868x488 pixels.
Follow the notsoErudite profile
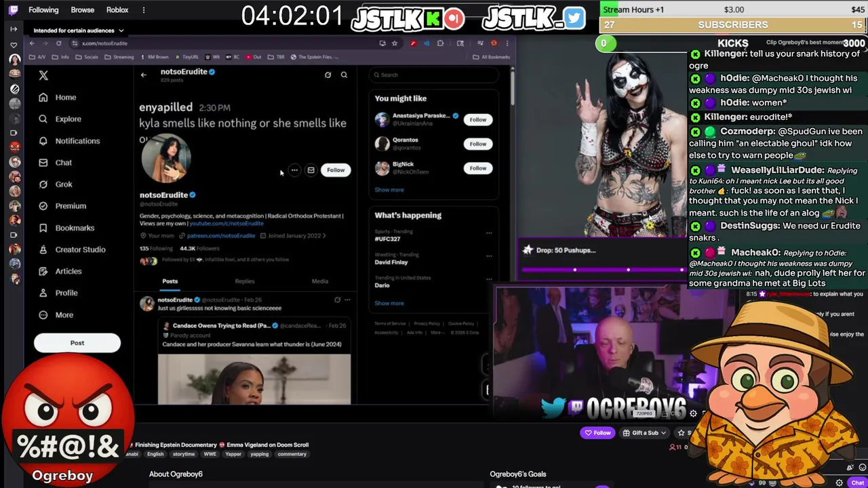336,170
